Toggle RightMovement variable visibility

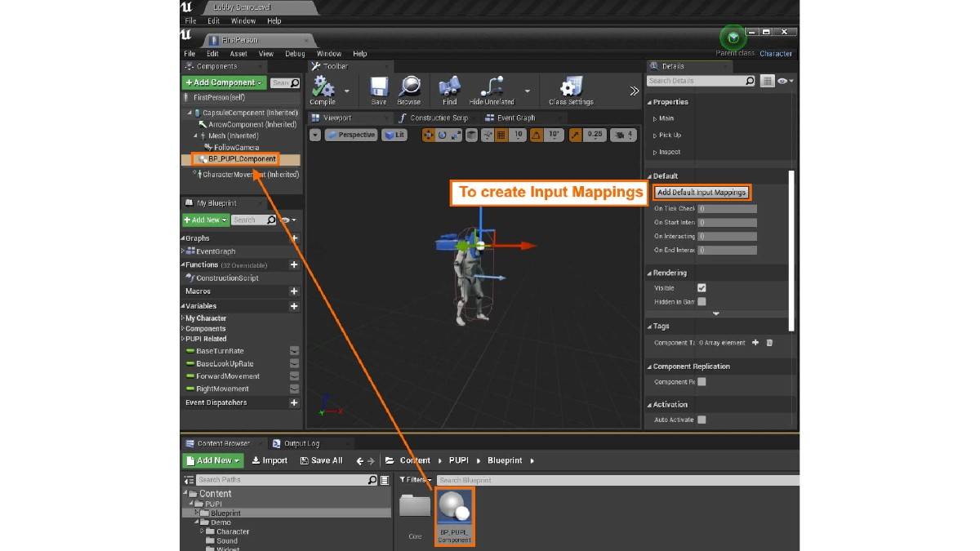coord(294,389)
